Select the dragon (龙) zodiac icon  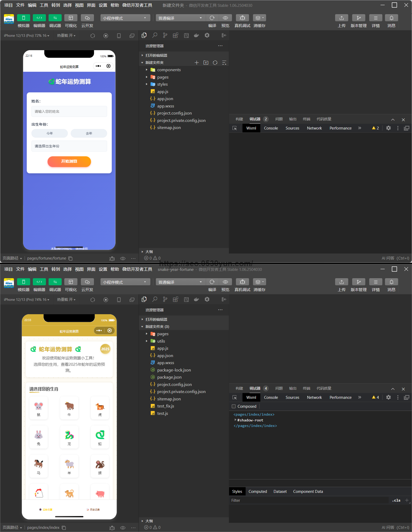pyautogui.click(x=69, y=437)
